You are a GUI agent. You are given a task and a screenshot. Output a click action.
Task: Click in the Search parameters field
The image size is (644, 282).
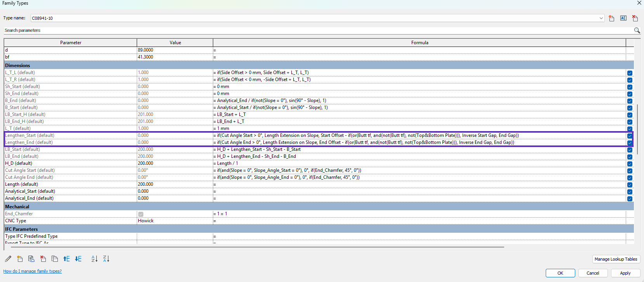click(x=311, y=30)
